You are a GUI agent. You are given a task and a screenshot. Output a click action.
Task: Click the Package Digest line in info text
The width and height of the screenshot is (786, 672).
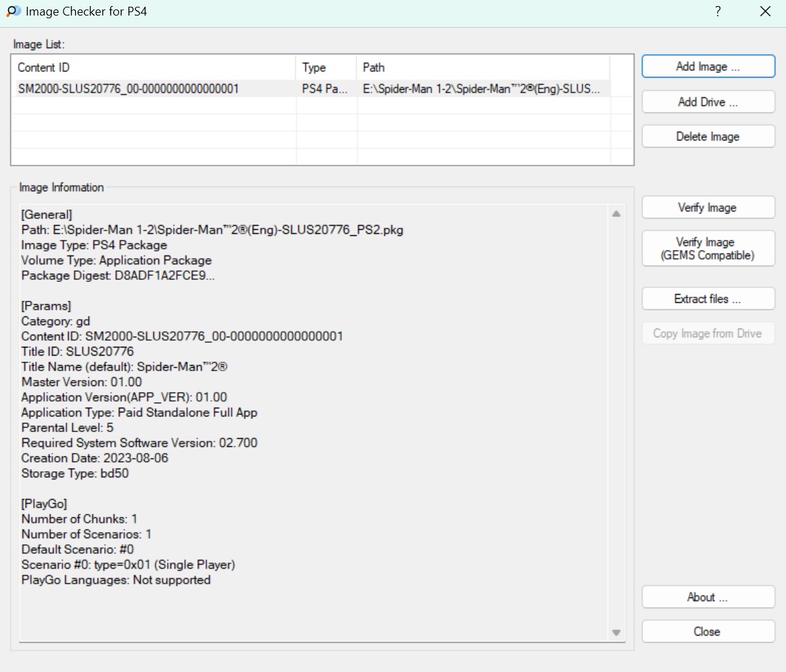coord(118,276)
